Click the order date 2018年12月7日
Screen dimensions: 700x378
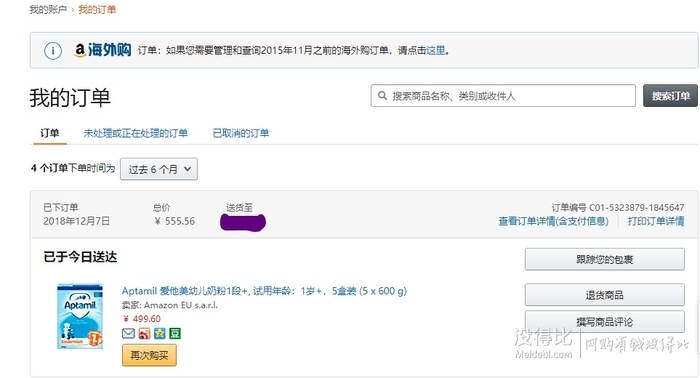coord(76,221)
